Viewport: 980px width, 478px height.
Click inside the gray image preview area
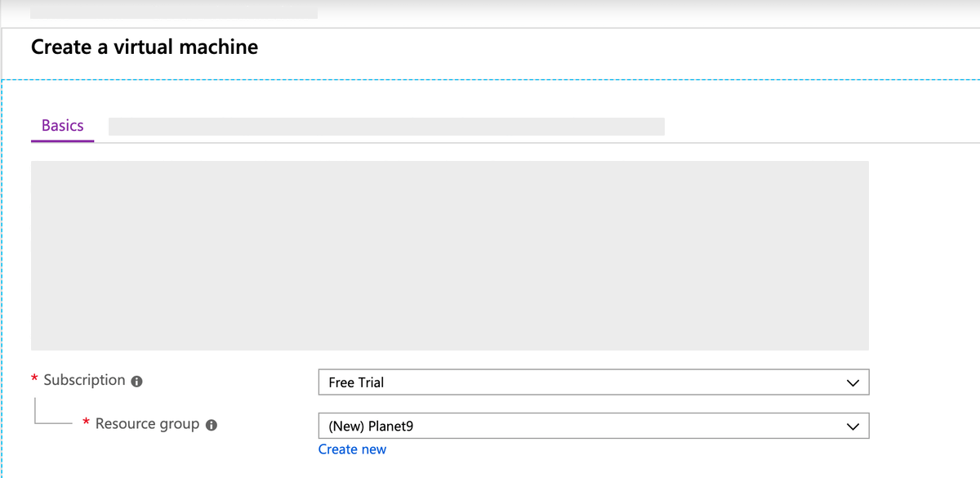tap(449, 255)
